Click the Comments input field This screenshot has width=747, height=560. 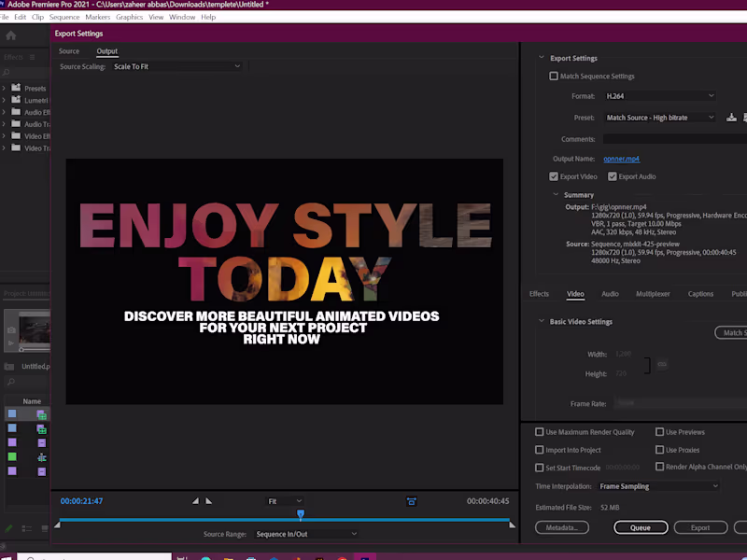[674, 139]
